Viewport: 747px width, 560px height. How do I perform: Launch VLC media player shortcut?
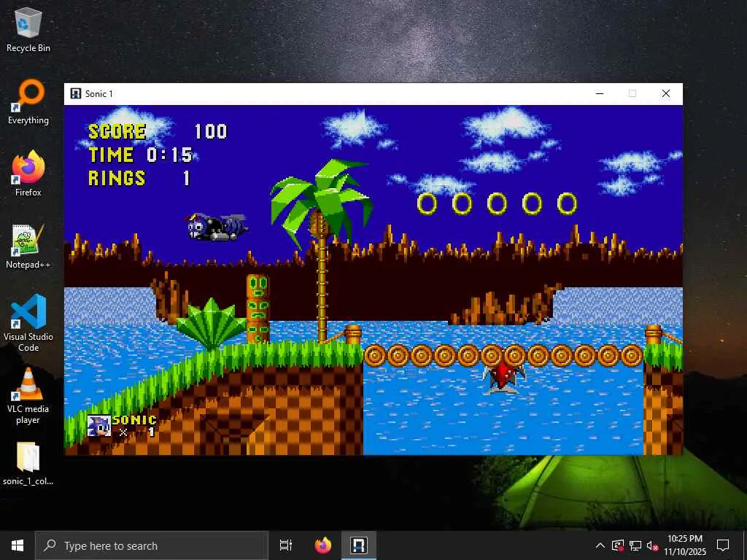(28, 396)
